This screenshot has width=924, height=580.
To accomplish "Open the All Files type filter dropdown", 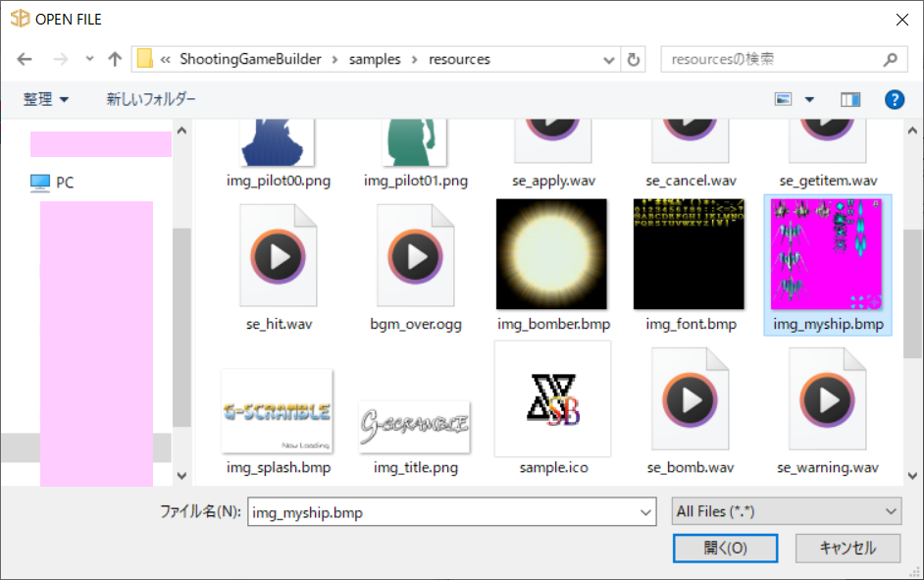I will coord(787,511).
